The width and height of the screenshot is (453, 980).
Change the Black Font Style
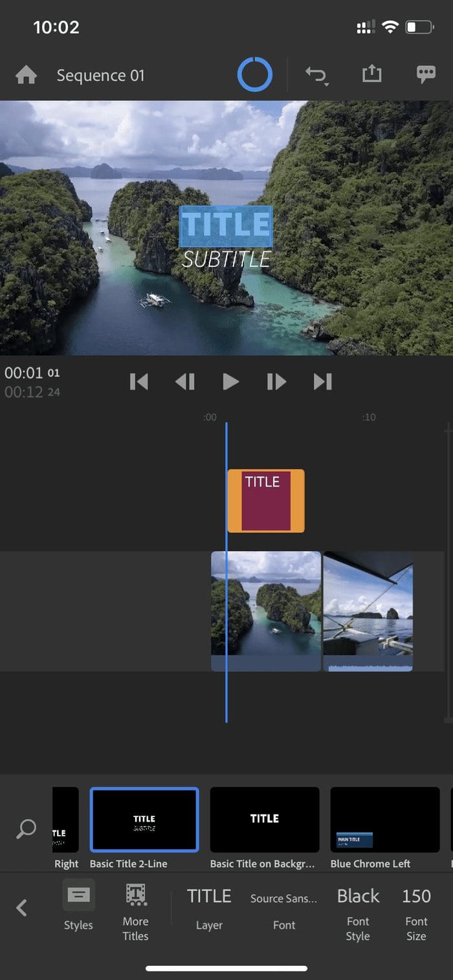(358, 913)
